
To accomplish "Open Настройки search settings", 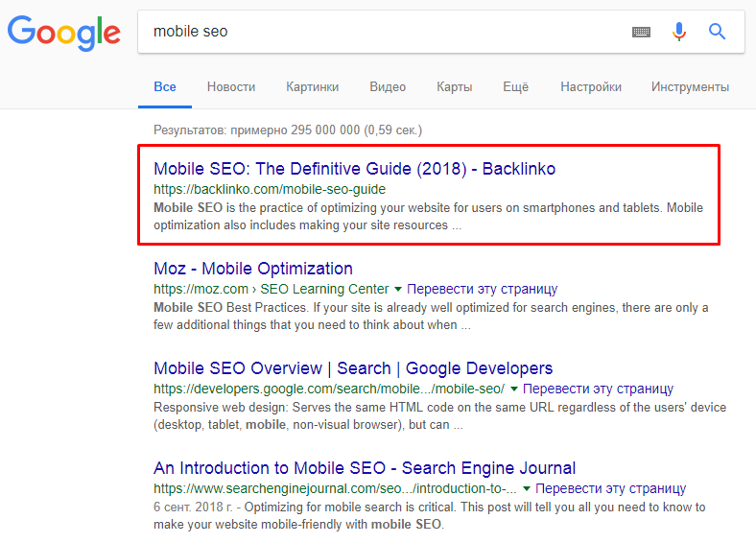I will (x=591, y=86).
